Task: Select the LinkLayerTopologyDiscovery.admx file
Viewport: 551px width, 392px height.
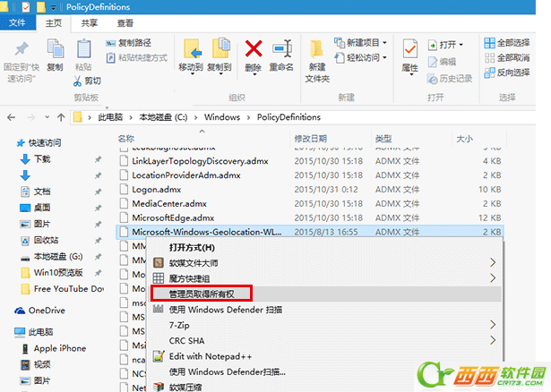Action: (x=310, y=161)
